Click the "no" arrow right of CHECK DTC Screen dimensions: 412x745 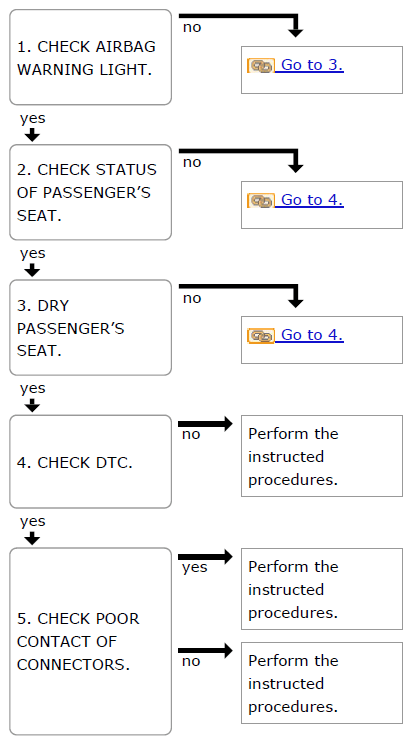tap(205, 424)
